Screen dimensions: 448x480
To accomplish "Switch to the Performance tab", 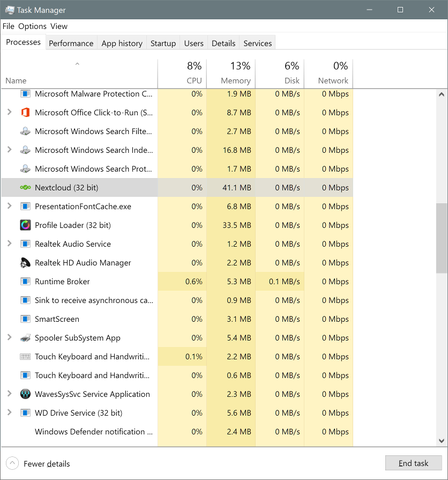I will 71,43.
